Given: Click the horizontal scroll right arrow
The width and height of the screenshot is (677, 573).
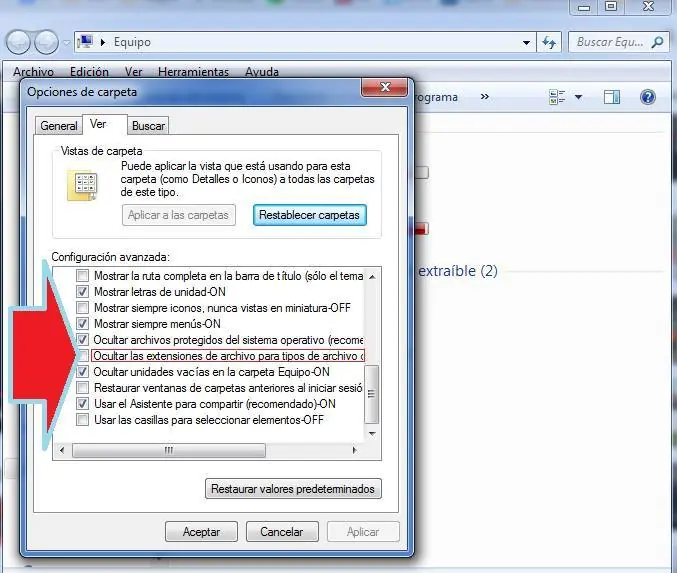Looking at the screenshot, I should (354, 450).
